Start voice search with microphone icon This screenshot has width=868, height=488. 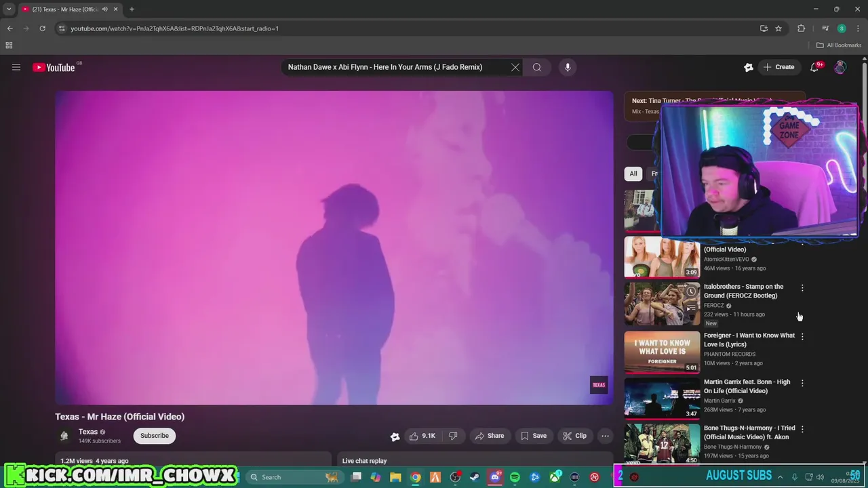(568, 67)
